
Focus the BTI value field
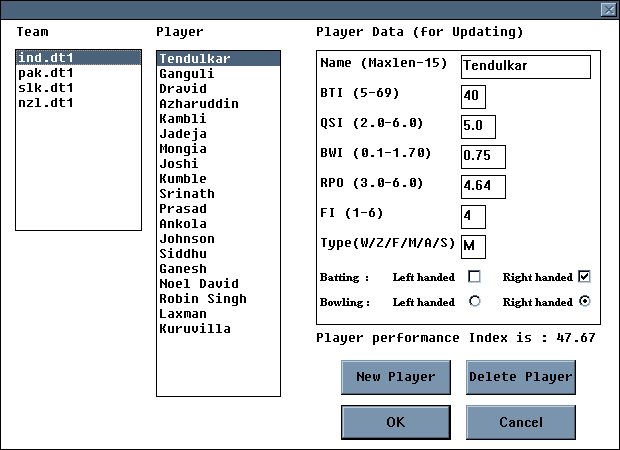click(473, 97)
